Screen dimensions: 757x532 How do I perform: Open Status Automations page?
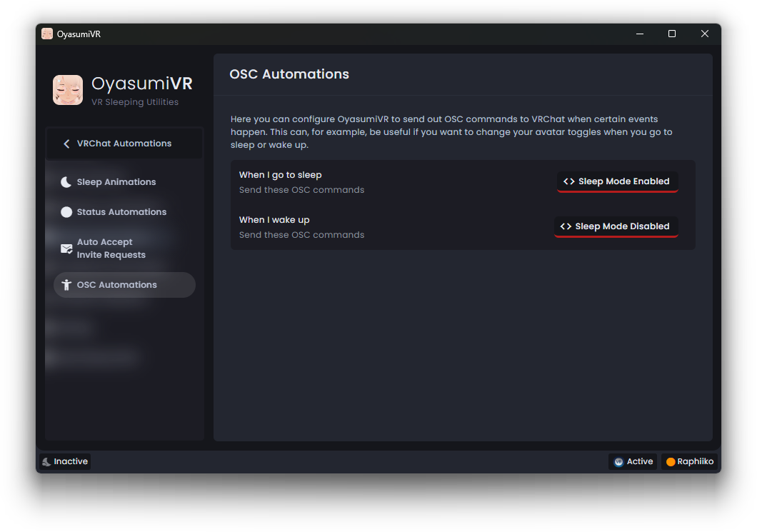[x=124, y=212]
